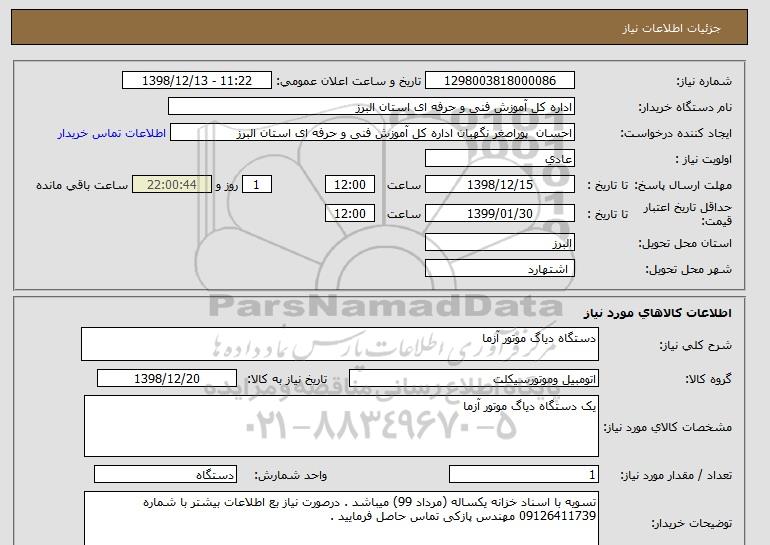
Task: Select the public announcement date field 1398/12/13
Action: (196, 81)
